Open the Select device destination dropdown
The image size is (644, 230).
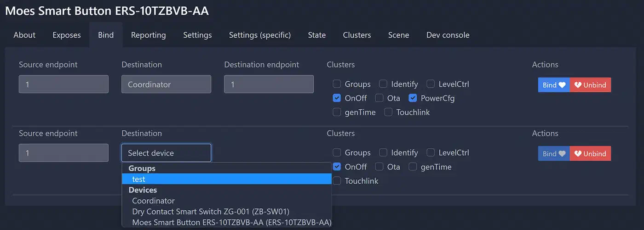coord(166,153)
